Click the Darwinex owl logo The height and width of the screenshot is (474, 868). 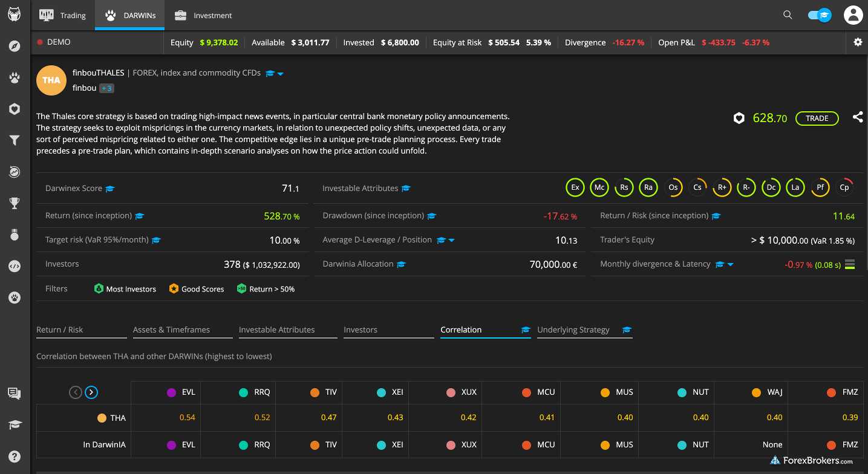pos(15,15)
